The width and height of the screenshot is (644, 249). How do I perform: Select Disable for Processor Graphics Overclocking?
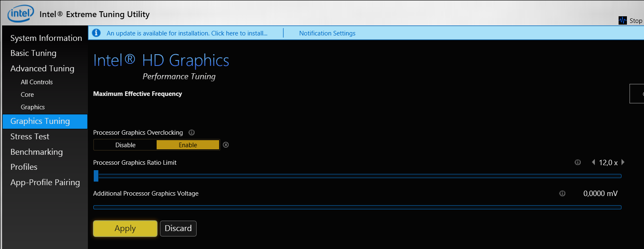pyautogui.click(x=125, y=145)
